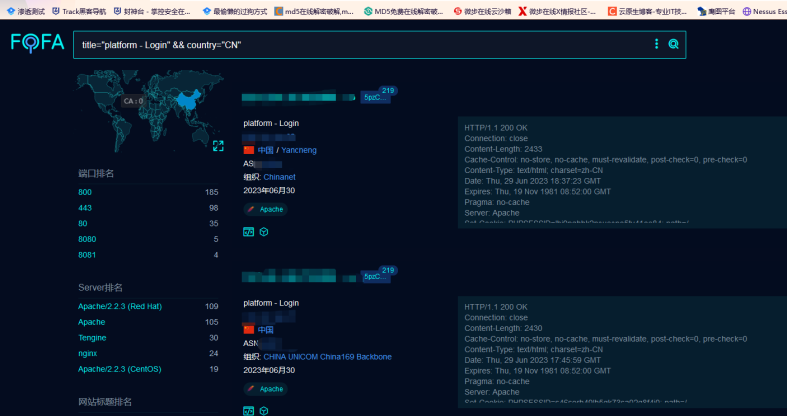This screenshot has height=416, width=787.
Task: Click the 中国 link beside Yancneng
Action: (266, 150)
